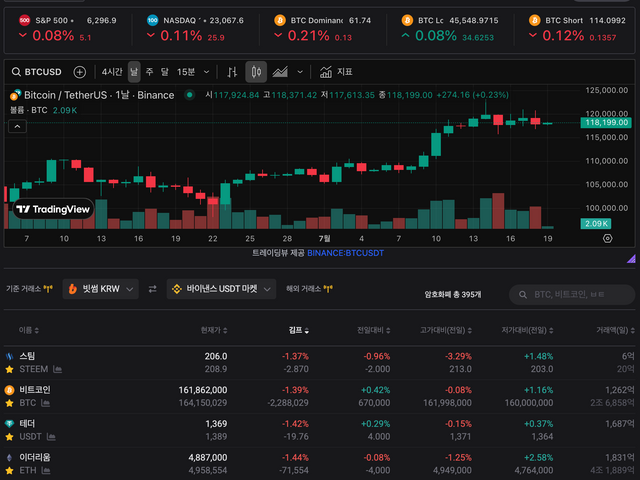The image size is (640, 480).
Task: Click the 2.09K volume label
Action: [x=596, y=224]
